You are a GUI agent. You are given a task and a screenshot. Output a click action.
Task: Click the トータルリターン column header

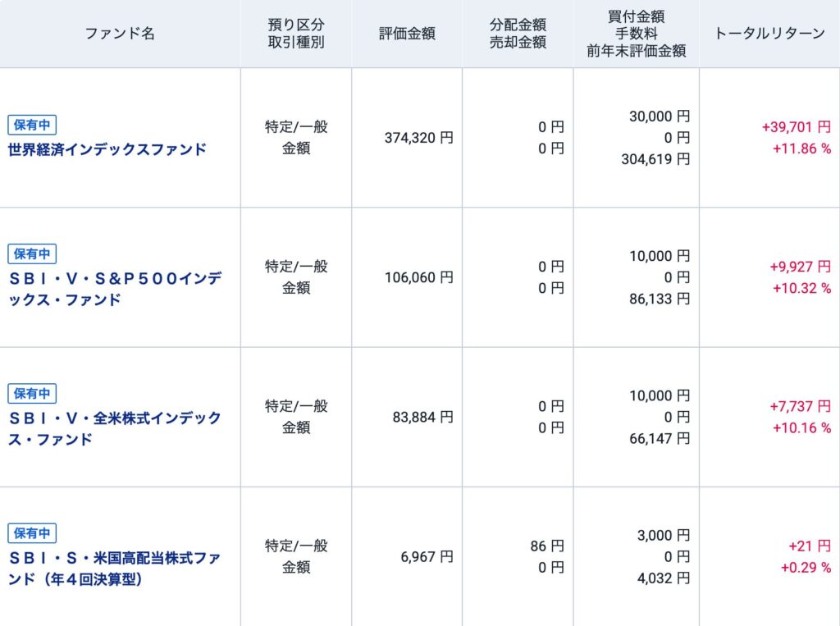coord(769,34)
